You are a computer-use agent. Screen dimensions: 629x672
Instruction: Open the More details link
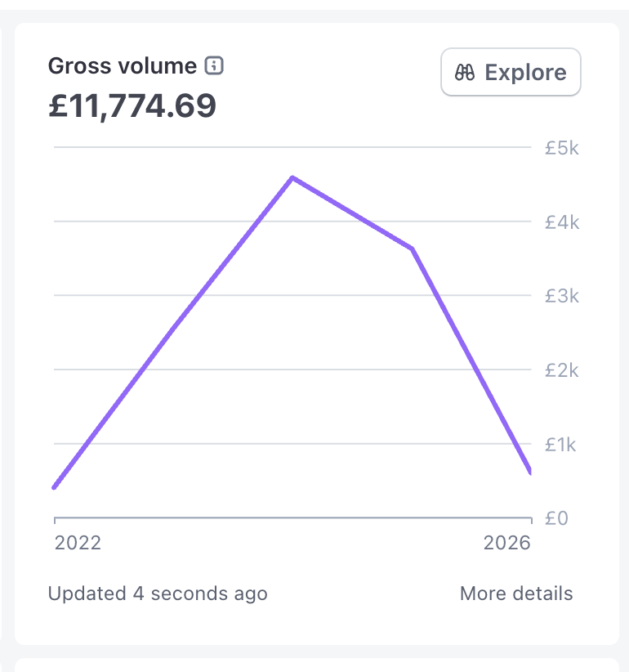(516, 594)
